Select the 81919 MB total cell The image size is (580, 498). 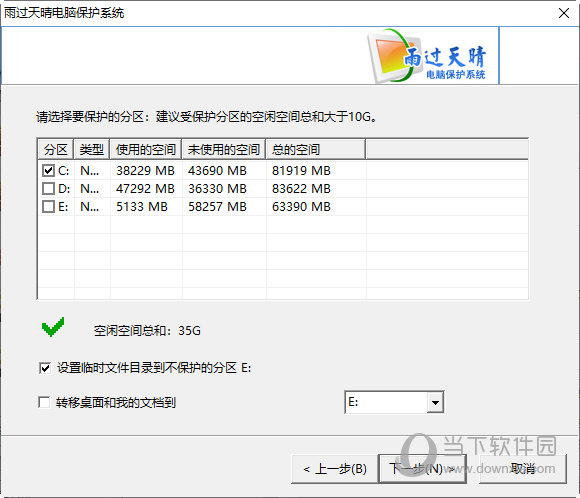[301, 171]
